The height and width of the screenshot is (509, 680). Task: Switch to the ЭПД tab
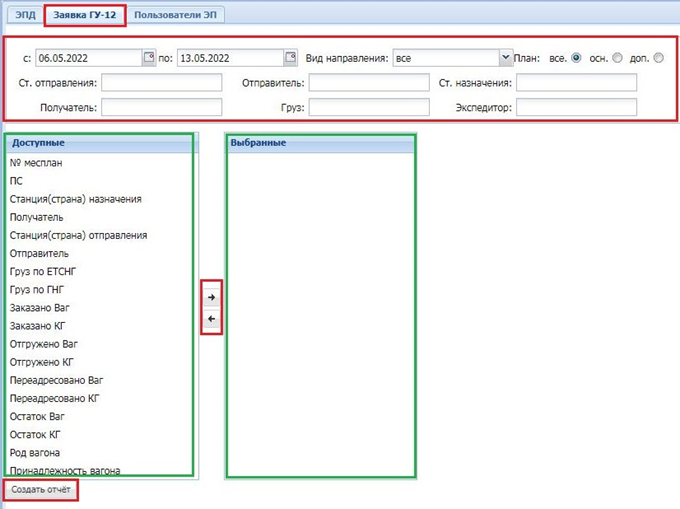(24, 15)
